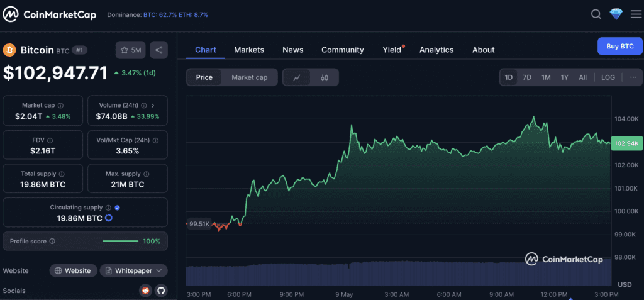
Task: Open chart more options ellipsis
Action: click(633, 77)
